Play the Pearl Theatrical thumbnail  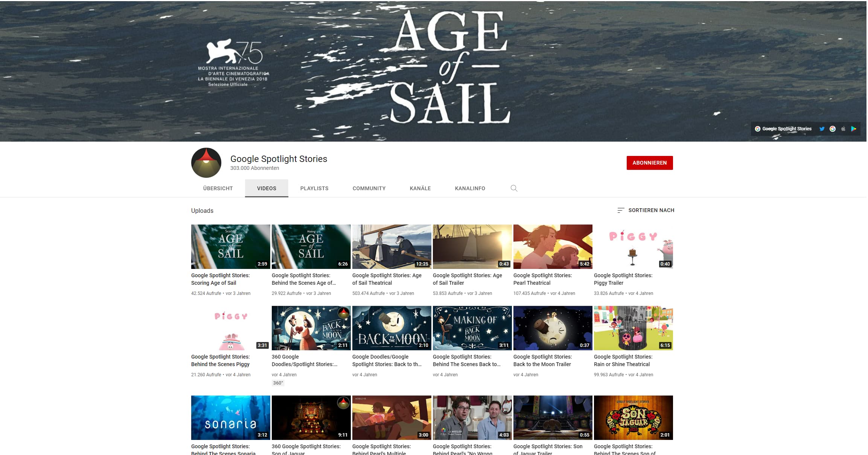[x=553, y=247]
